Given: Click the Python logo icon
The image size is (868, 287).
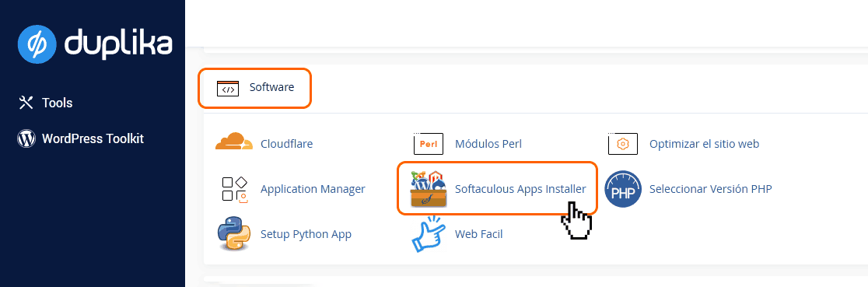Looking at the screenshot, I should click(x=235, y=234).
